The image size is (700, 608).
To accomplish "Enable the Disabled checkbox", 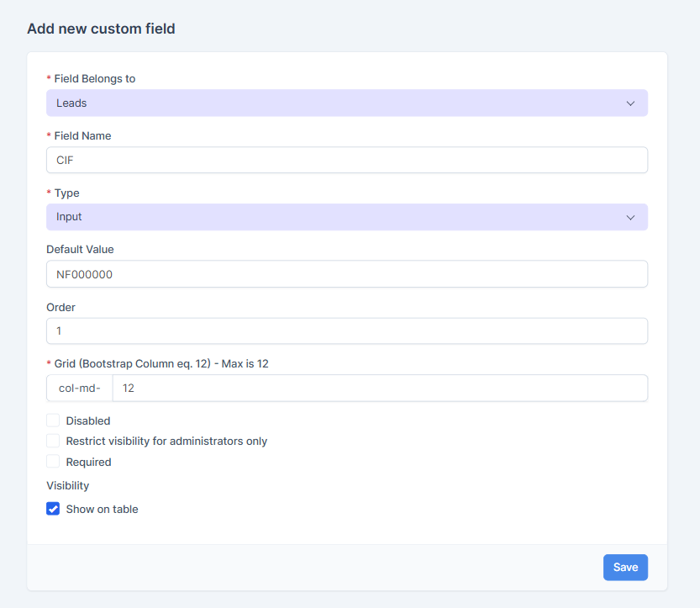I will (53, 420).
